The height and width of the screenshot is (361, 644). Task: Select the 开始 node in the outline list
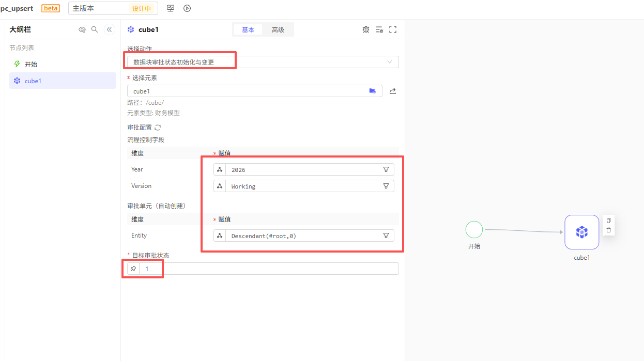click(x=31, y=64)
